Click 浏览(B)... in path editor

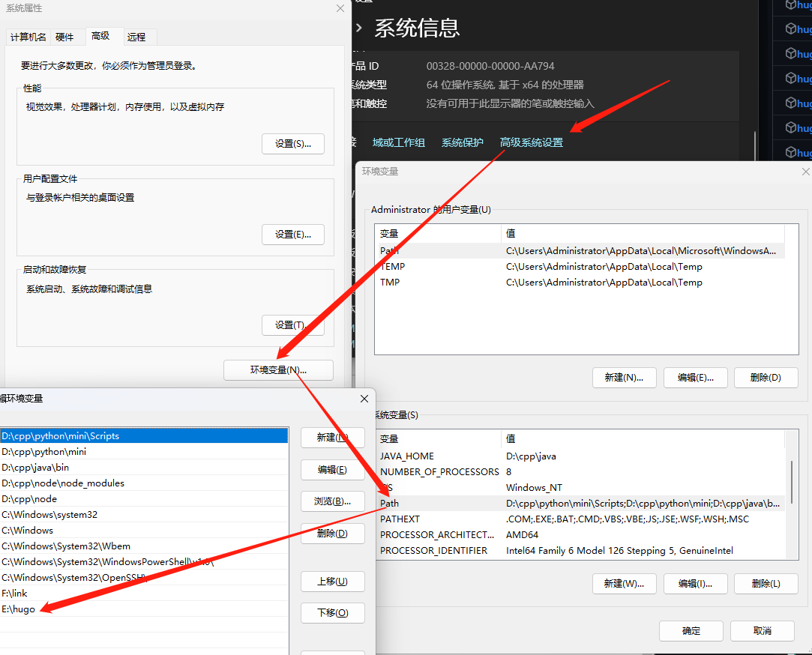(332, 501)
